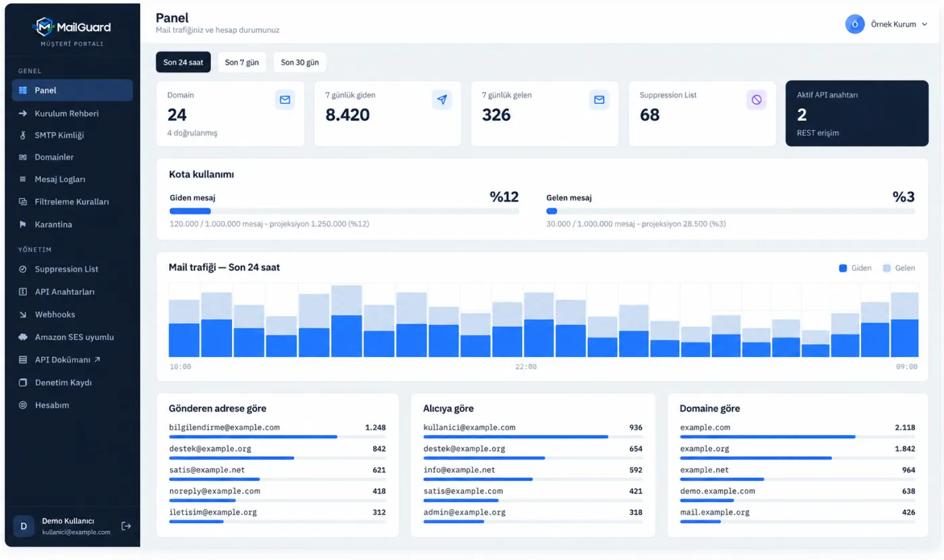Click the blocked icon on Suppression List card
944x560 pixels.
point(757,100)
